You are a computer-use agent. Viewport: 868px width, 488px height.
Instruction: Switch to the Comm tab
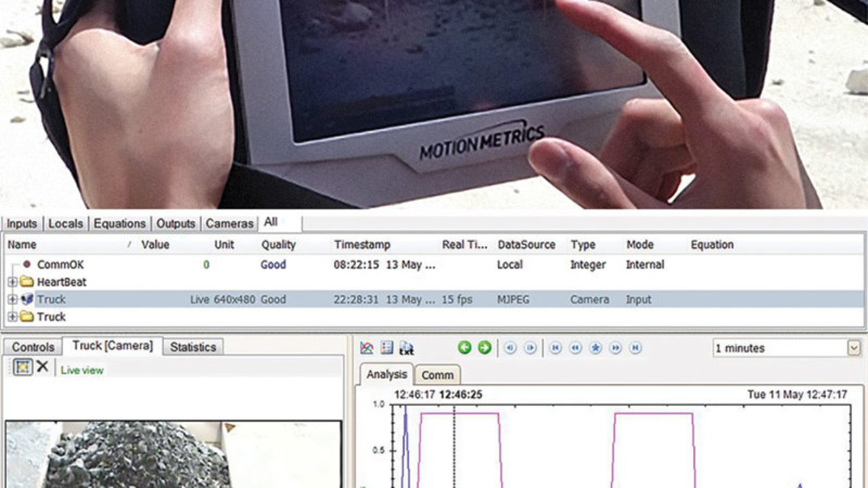[437, 375]
